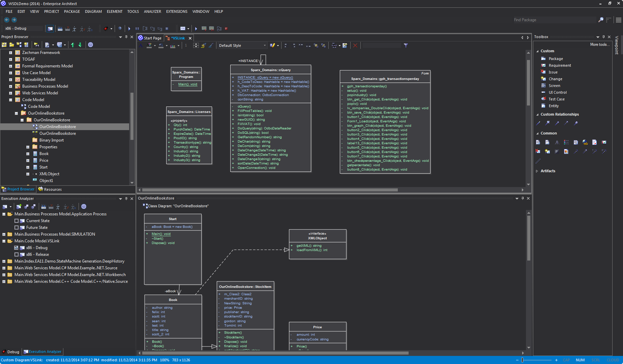Move element up with green arrow
The width and height of the screenshot is (623, 364).
pyautogui.click(x=72, y=45)
